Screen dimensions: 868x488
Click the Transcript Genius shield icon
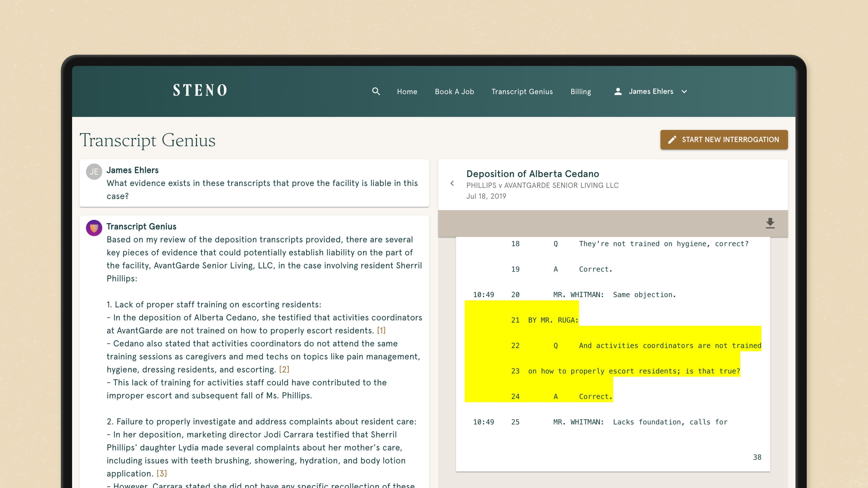[x=94, y=228]
